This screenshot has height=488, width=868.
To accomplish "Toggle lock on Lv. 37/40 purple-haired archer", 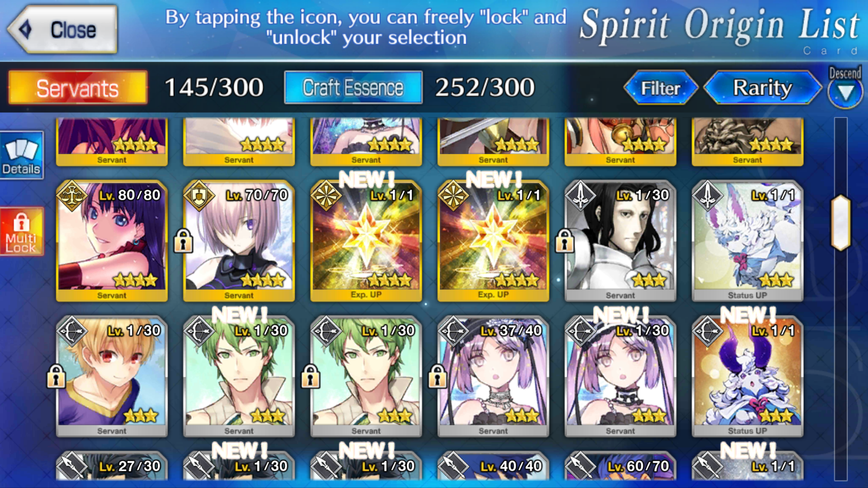I will click(437, 376).
